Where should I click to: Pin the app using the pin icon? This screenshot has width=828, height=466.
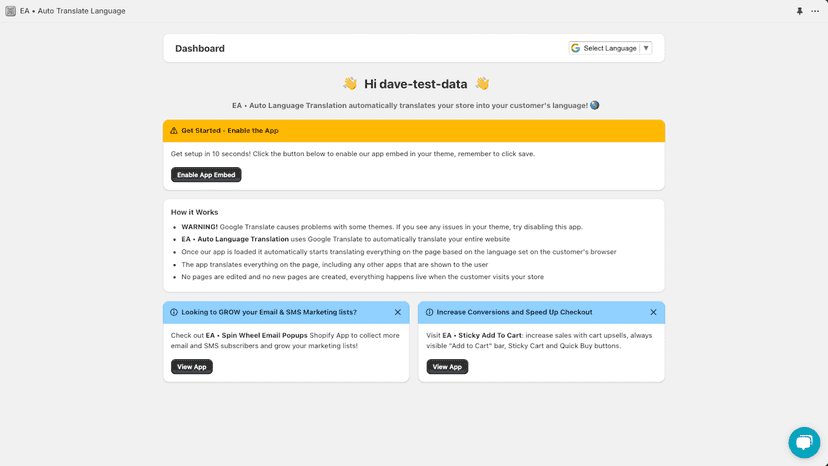click(x=799, y=11)
